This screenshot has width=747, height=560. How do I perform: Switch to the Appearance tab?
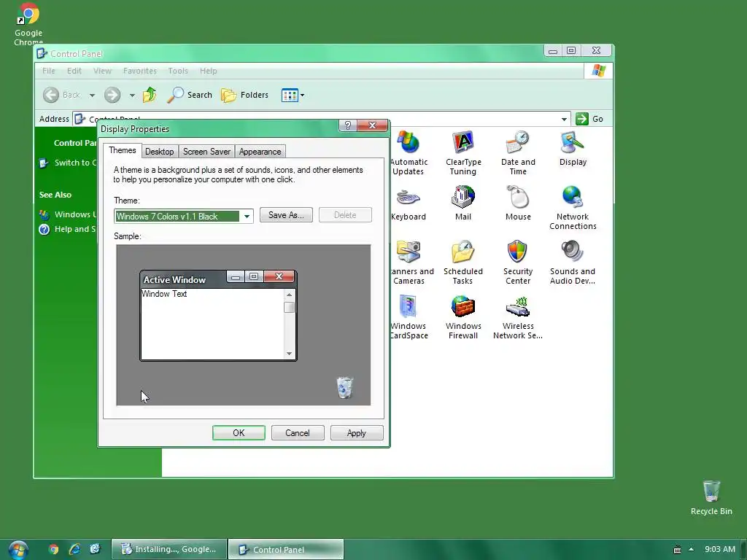pyautogui.click(x=260, y=152)
